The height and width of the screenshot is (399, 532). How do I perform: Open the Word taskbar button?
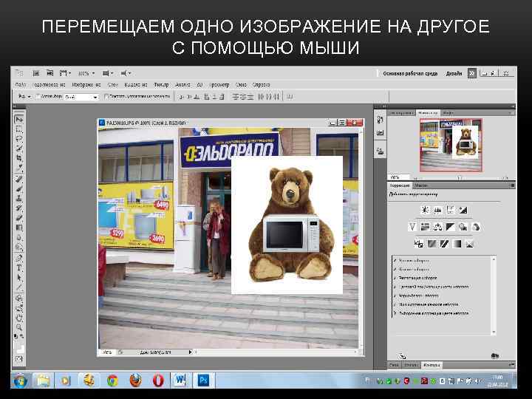180,381
